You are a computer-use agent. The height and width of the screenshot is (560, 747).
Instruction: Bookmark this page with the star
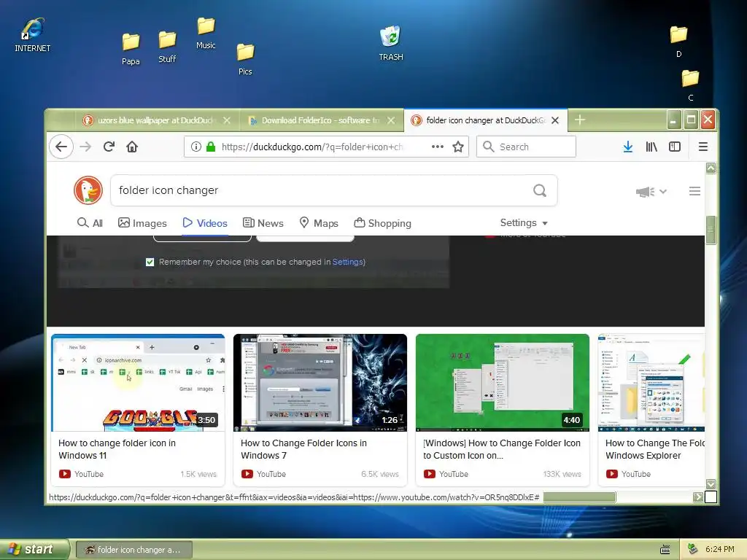(458, 147)
